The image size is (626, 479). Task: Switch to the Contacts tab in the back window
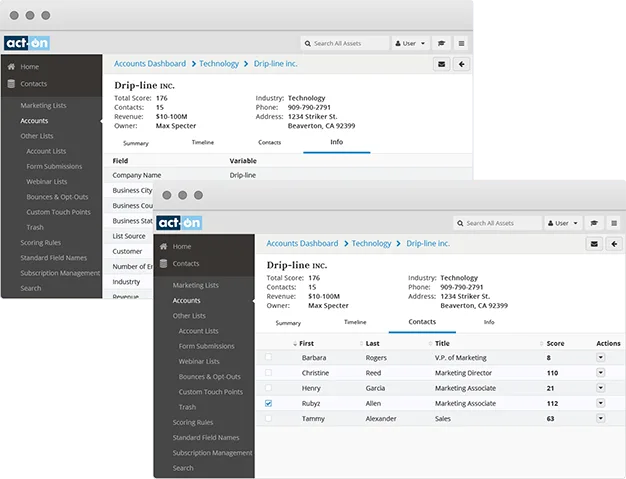269,143
